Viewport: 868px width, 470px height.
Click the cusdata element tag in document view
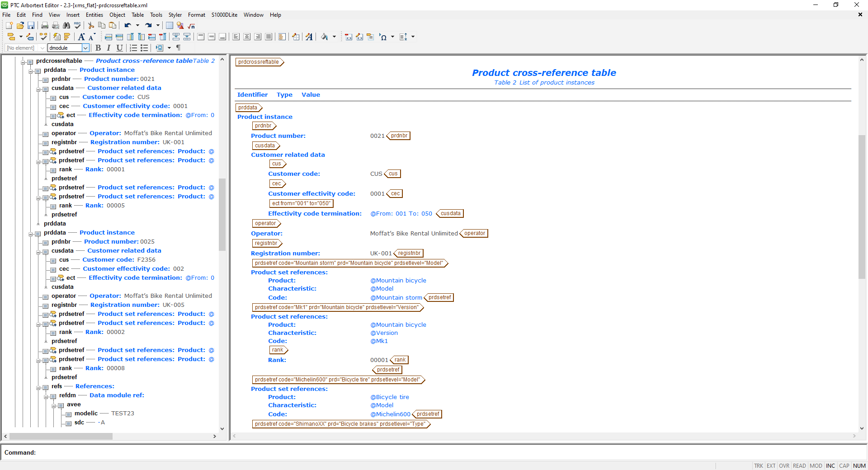[x=265, y=146]
